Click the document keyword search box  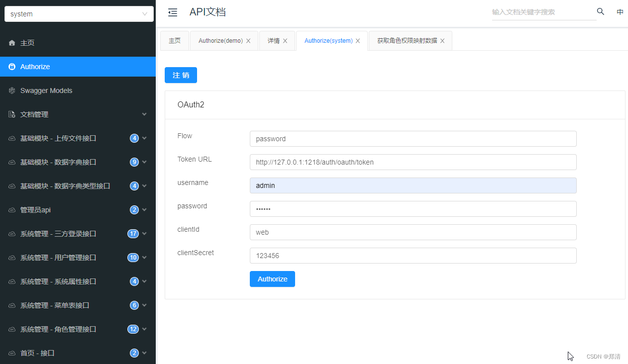click(544, 12)
